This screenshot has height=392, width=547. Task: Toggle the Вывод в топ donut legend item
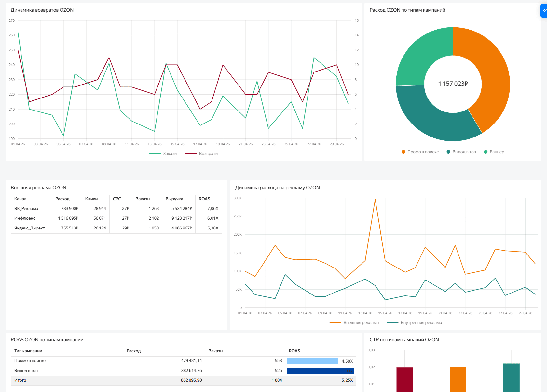[461, 152]
